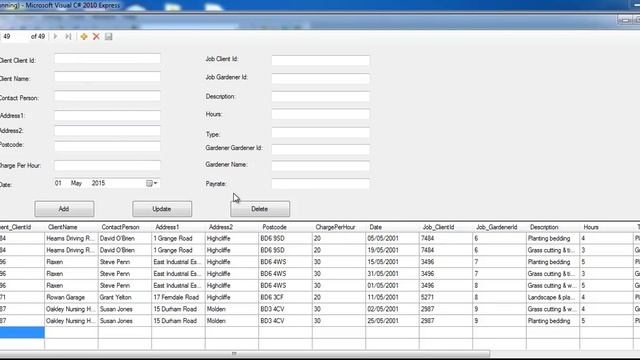Focus the Client Name text box
This screenshot has height=360, width=640.
tap(107, 77)
